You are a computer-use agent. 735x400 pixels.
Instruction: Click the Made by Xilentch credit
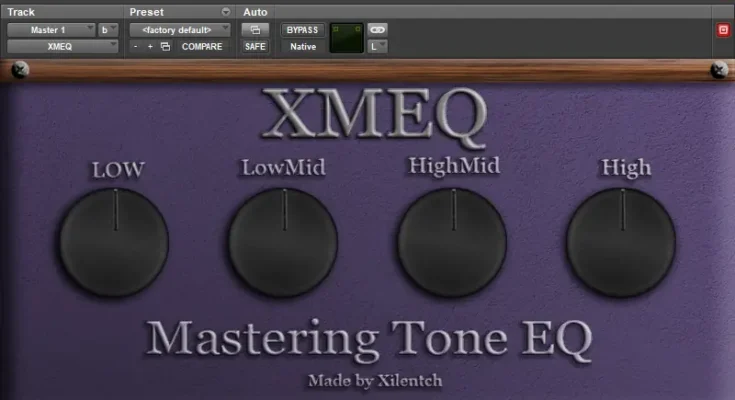(375, 380)
